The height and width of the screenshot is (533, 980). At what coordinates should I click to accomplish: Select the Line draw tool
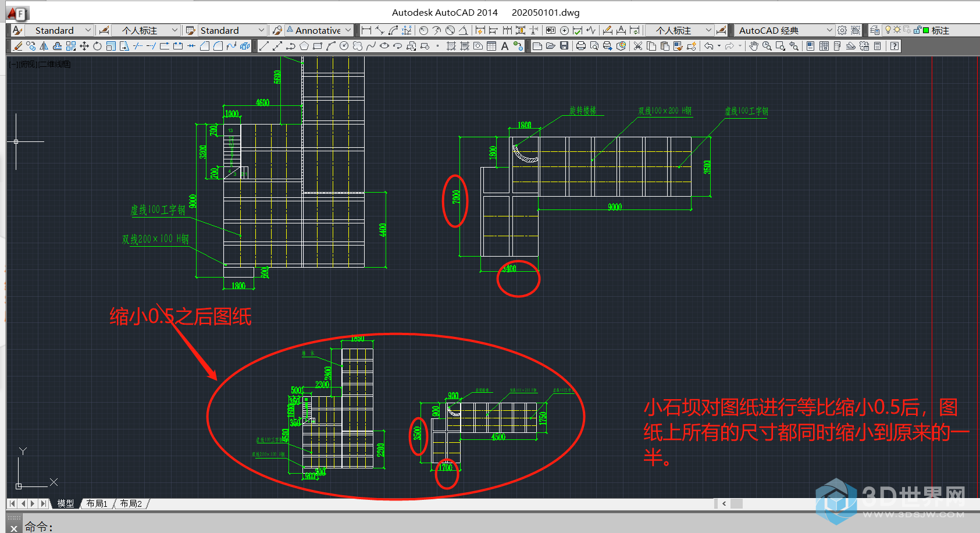click(x=263, y=46)
